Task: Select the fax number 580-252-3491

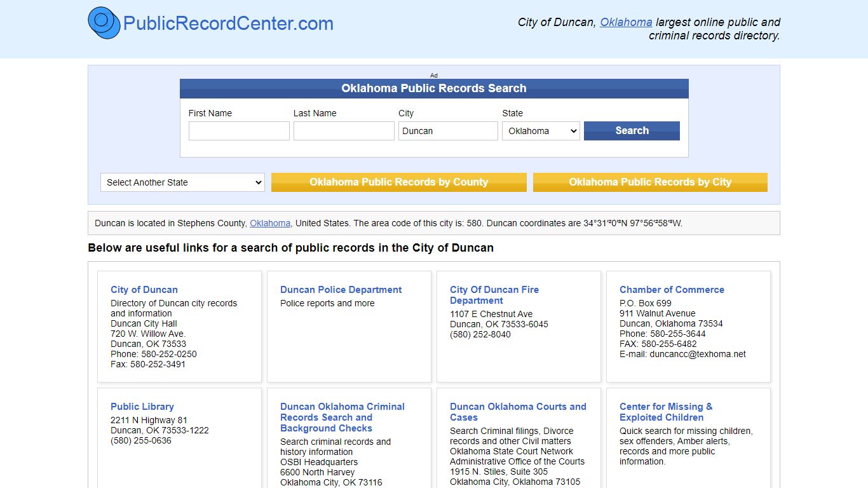Action: click(158, 364)
